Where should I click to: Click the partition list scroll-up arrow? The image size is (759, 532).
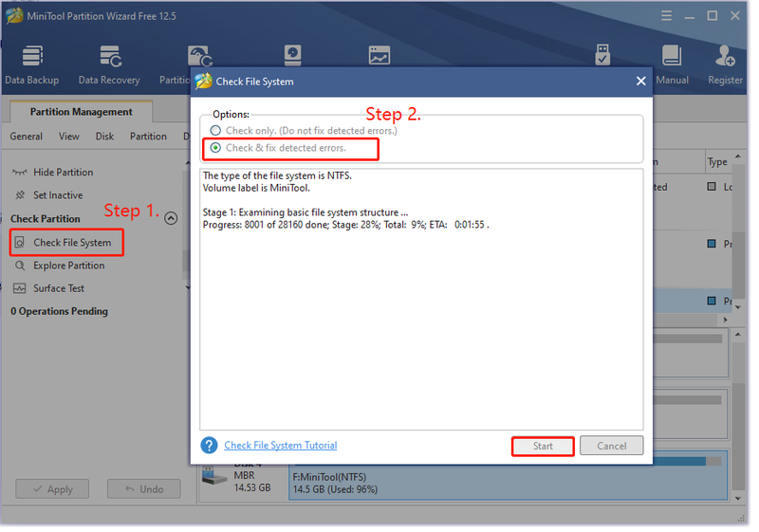click(738, 156)
